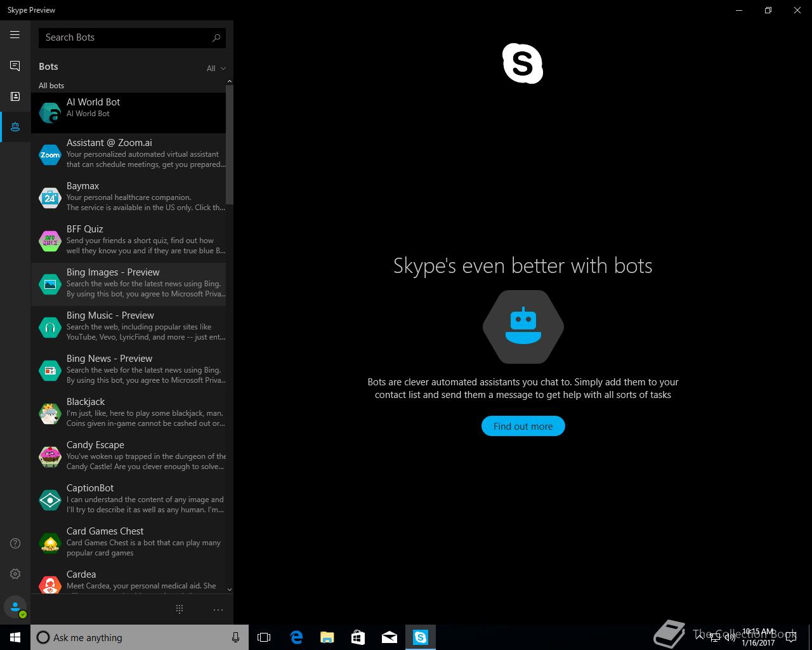The width and height of the screenshot is (812, 650).
Task: Click the Cardea bot avatar
Action: (x=50, y=585)
